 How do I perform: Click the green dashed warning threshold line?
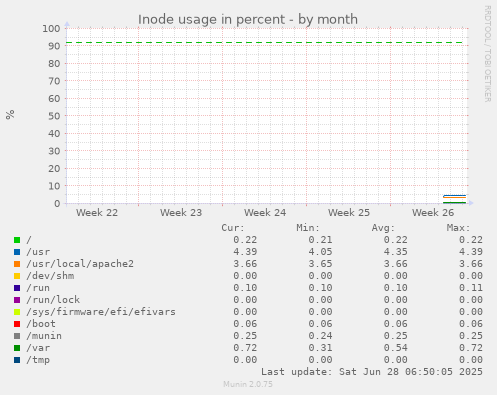click(x=265, y=43)
